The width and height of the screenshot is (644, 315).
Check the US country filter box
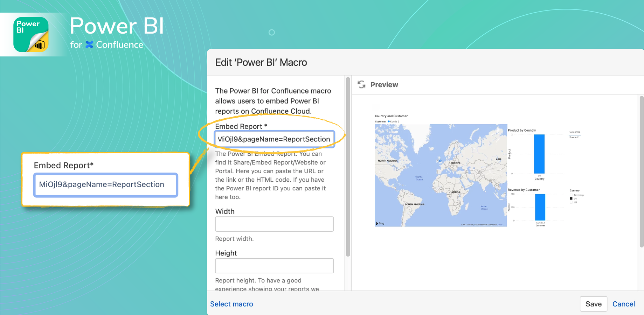tap(571, 202)
